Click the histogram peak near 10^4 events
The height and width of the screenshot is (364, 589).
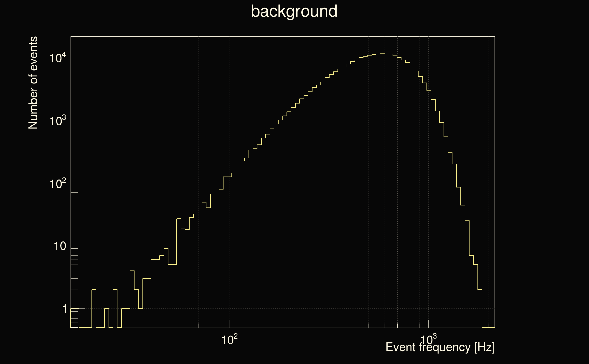coord(382,54)
